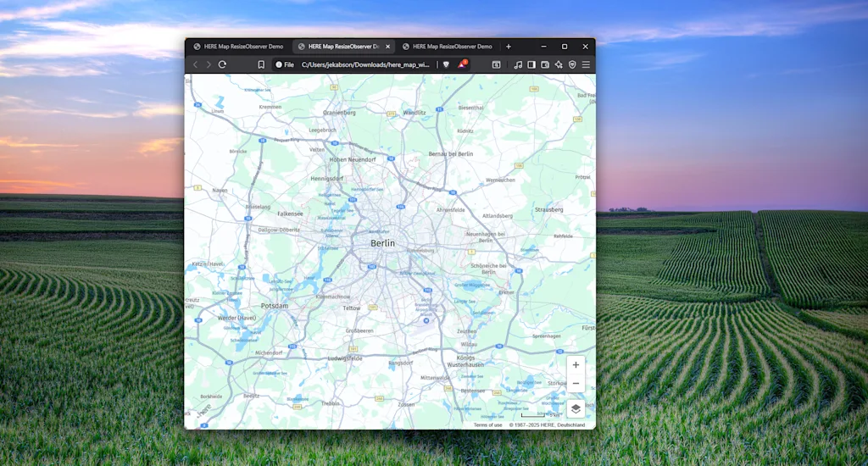
Task: Open Brave Shields lion icon
Action: coord(446,64)
